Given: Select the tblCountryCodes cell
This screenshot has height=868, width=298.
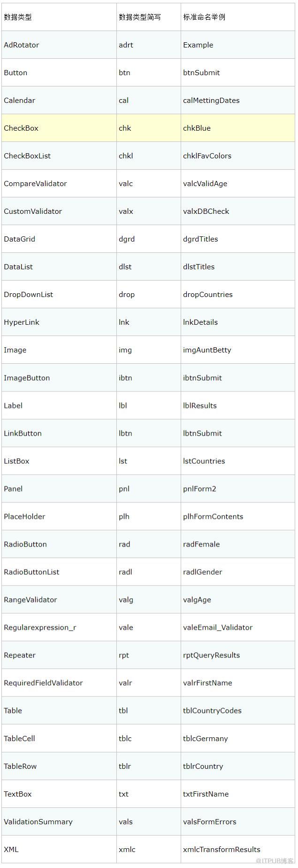Looking at the screenshot, I should (238, 710).
